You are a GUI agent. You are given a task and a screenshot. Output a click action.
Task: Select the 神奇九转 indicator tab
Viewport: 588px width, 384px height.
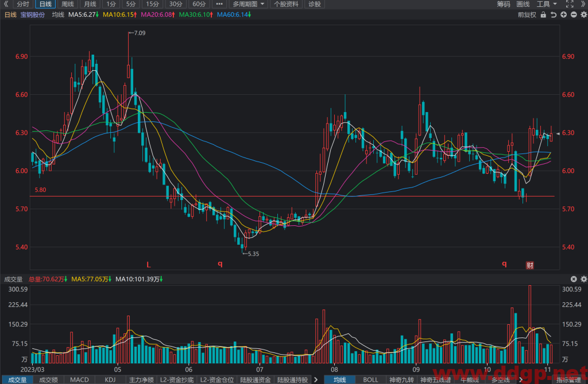401,379
